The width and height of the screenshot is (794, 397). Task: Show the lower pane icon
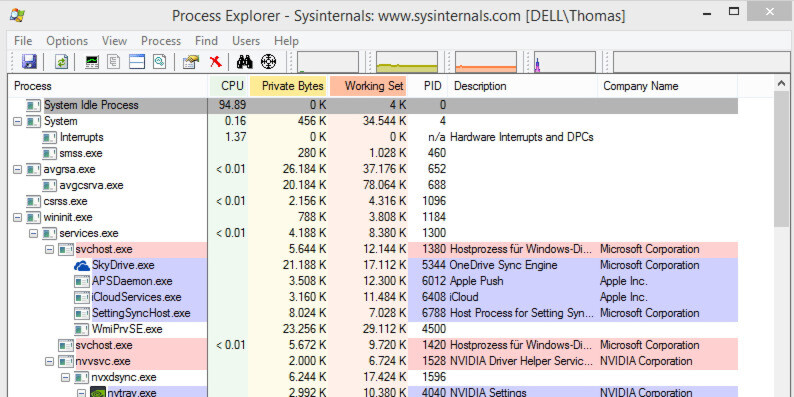point(137,62)
